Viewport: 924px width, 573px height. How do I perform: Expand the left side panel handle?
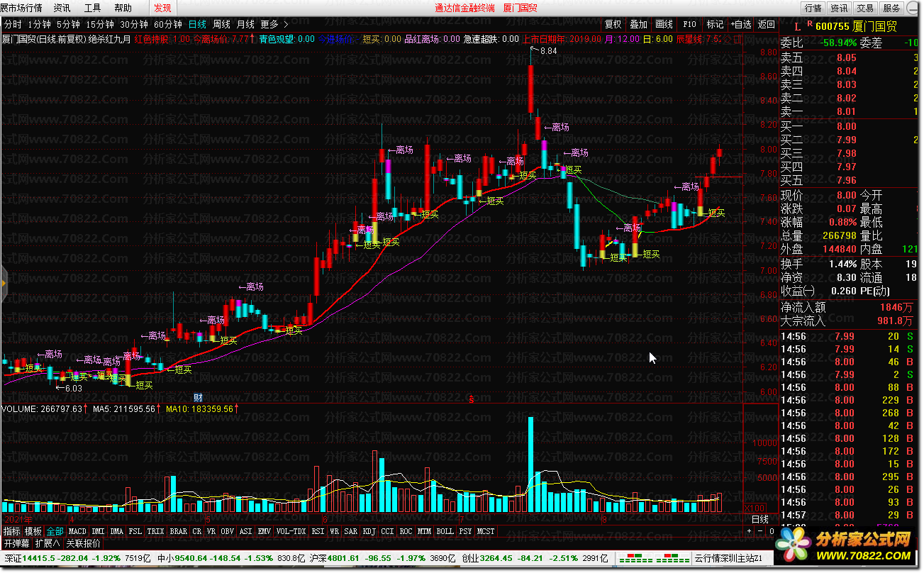point(3,283)
